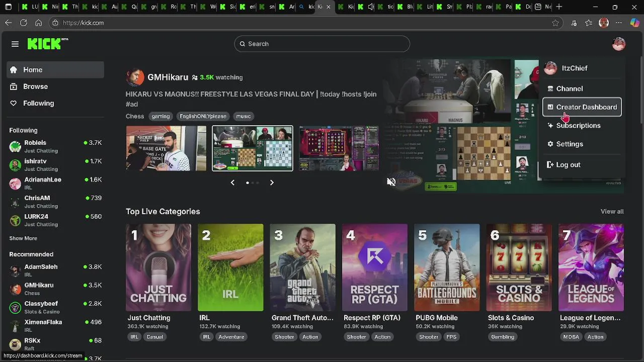Select the gaming tag
Screen dimensions: 644x362
click(160, 116)
